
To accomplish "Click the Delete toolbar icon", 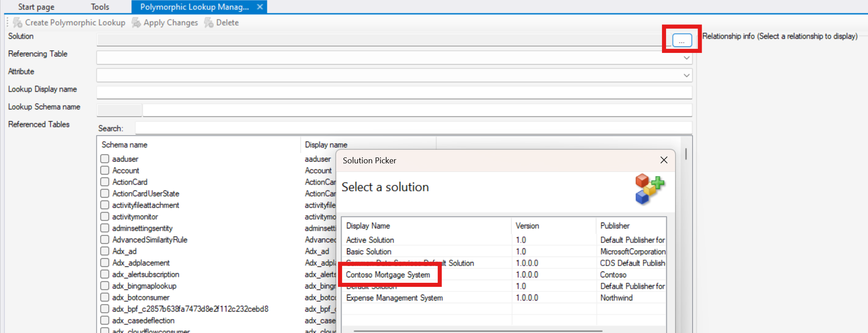I will pos(209,23).
